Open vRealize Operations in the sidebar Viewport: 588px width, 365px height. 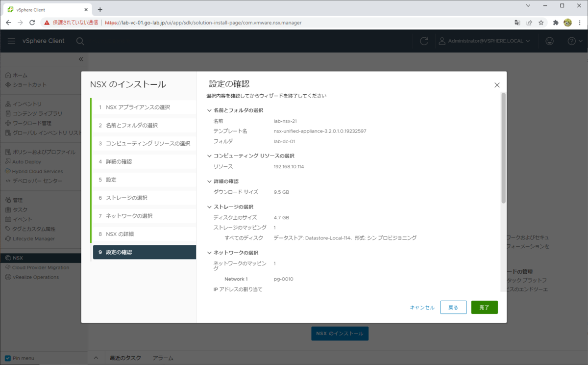(x=32, y=277)
